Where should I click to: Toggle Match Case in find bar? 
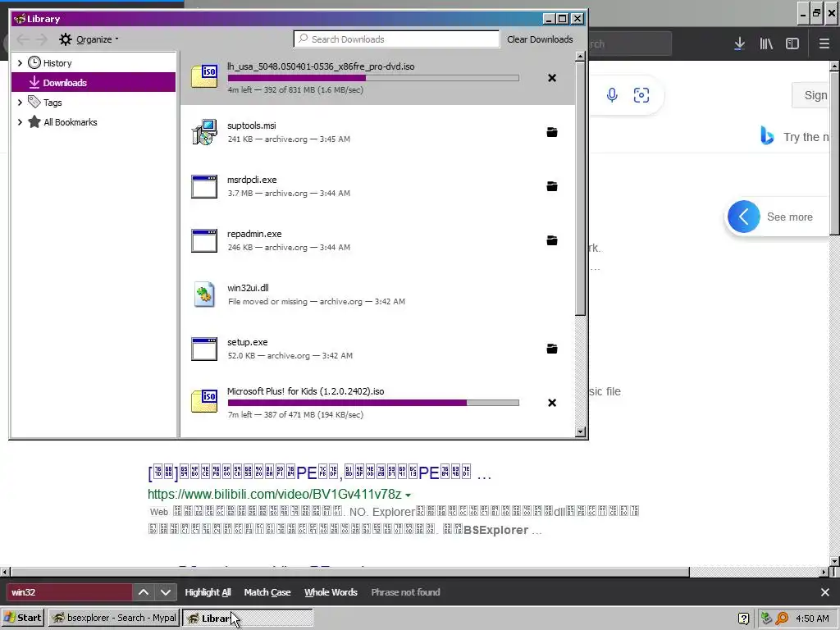[267, 592]
